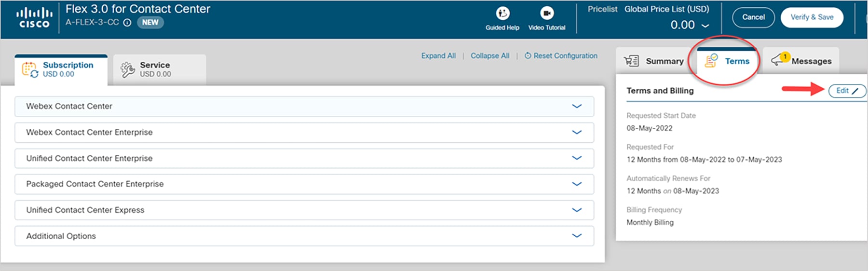This screenshot has height=271, width=868.
Task: Expand the price total dropdown chevron
Action: tap(705, 26)
